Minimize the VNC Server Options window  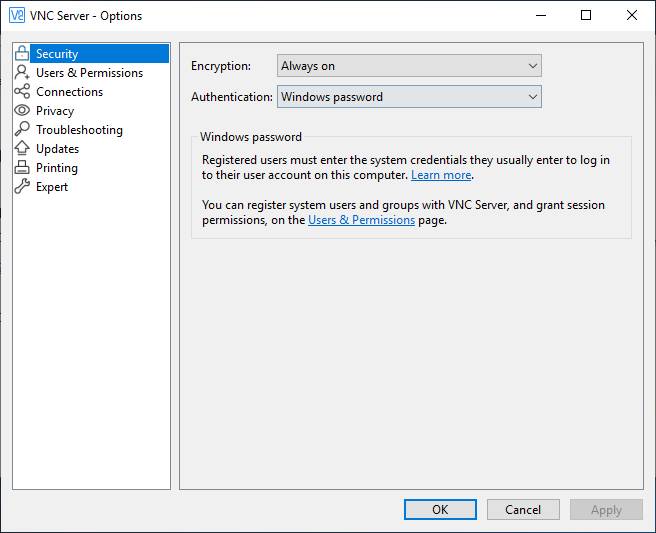click(541, 15)
